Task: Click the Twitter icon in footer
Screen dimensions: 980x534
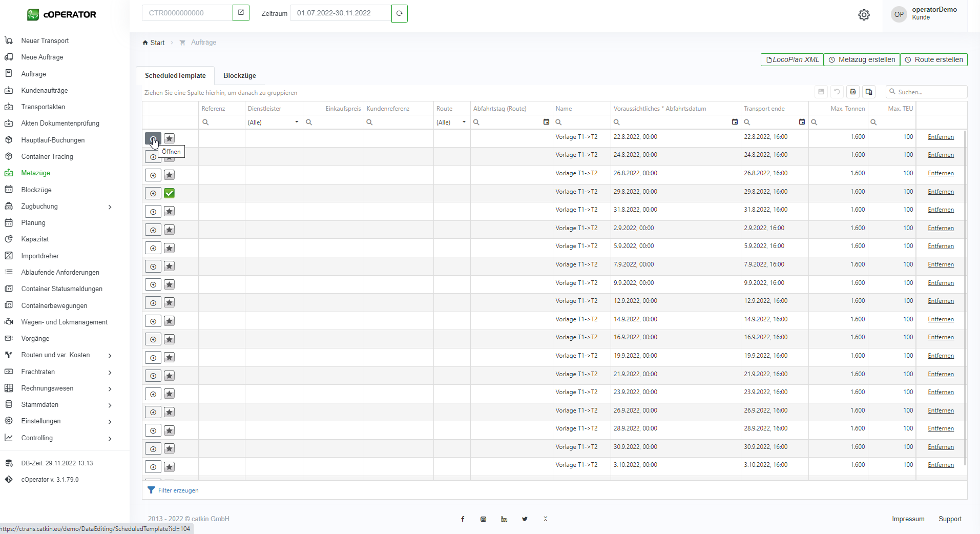Action: click(x=525, y=519)
